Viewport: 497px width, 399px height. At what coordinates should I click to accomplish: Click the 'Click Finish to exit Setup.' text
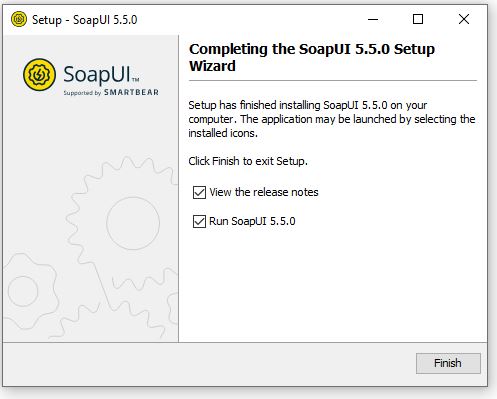point(248,161)
